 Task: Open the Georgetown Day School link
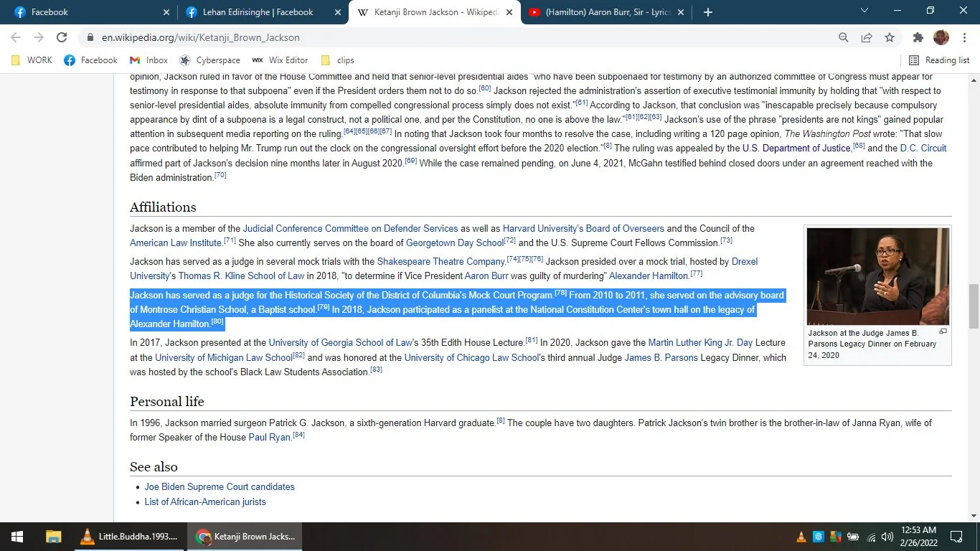(x=455, y=243)
